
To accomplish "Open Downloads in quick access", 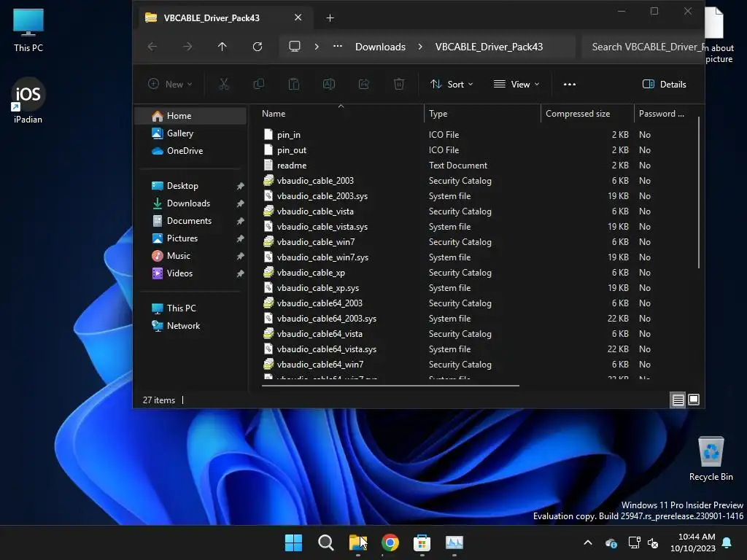I will [192, 203].
